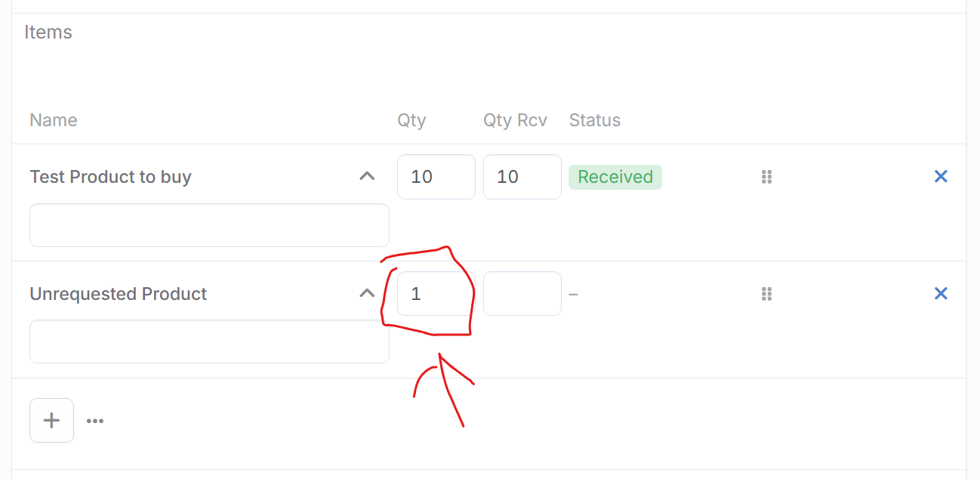
Task: Add a new item with the plus button
Action: (x=51, y=420)
